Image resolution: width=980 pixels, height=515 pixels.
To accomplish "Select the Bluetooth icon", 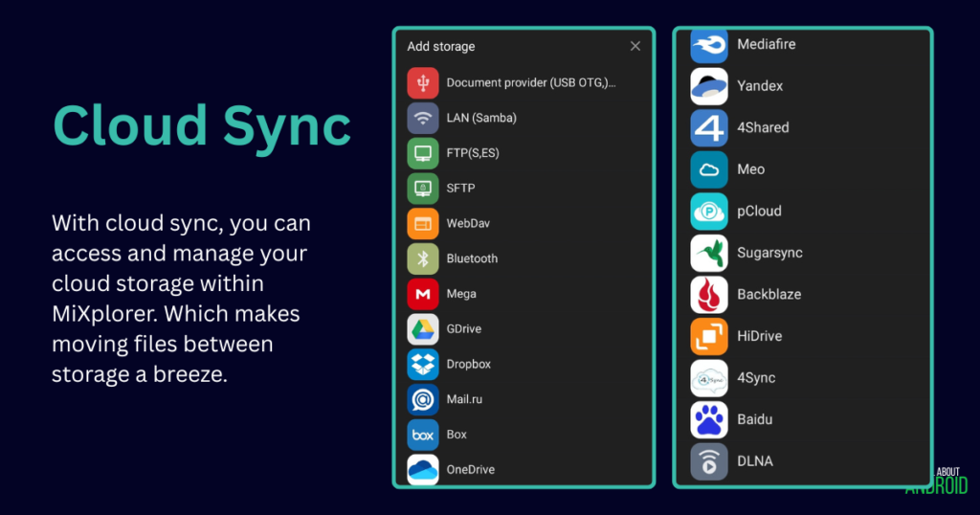I will 423,258.
